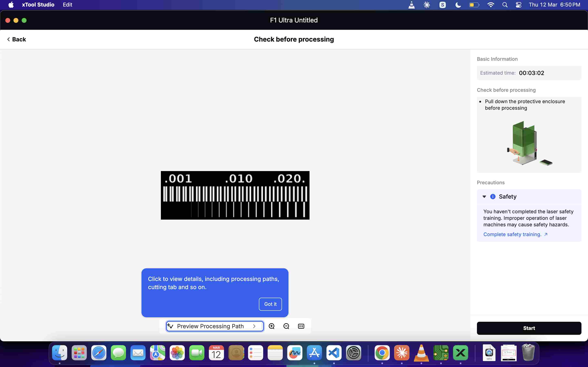Click the fit-to-view icon in bottom toolbar
Image resolution: width=588 pixels, height=367 pixels.
[x=301, y=326]
